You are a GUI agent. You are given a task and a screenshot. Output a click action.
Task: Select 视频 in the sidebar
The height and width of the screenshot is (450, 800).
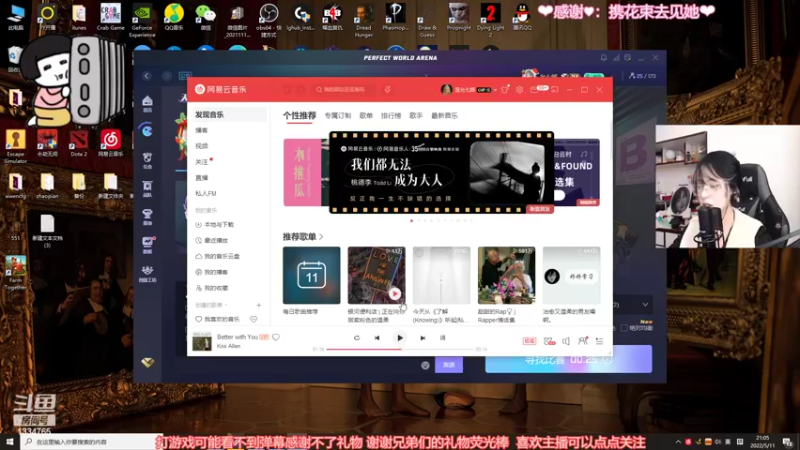click(202, 146)
